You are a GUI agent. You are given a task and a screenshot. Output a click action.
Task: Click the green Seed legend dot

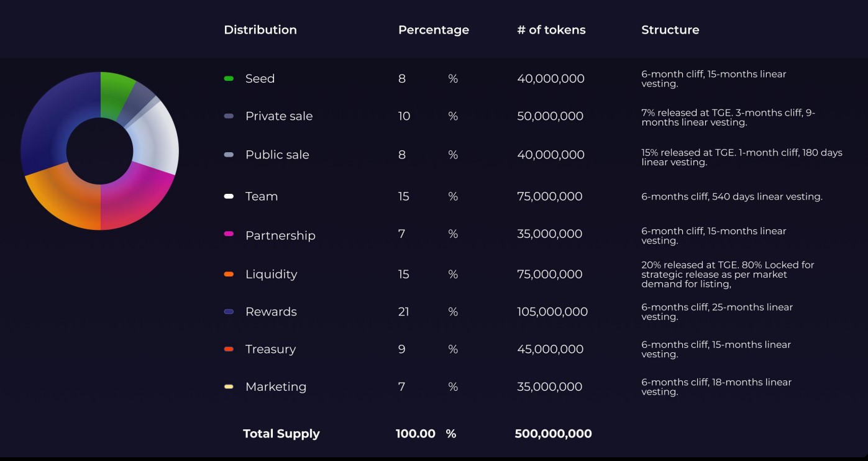coord(229,78)
